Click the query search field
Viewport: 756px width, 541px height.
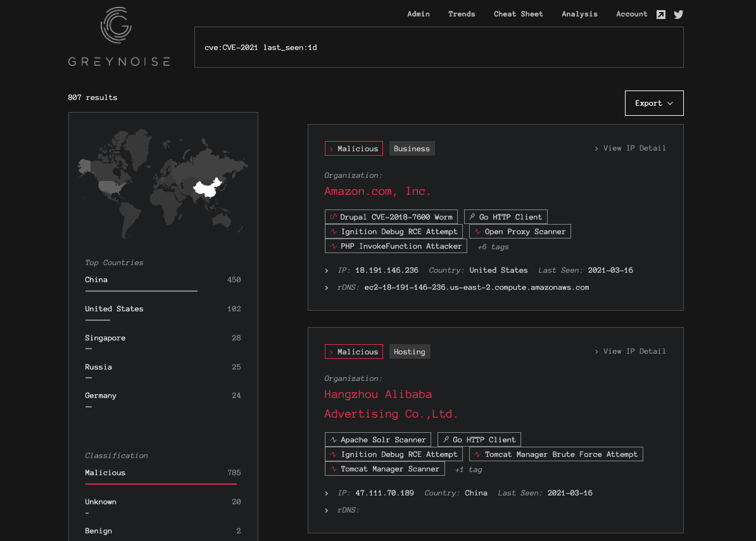439,47
